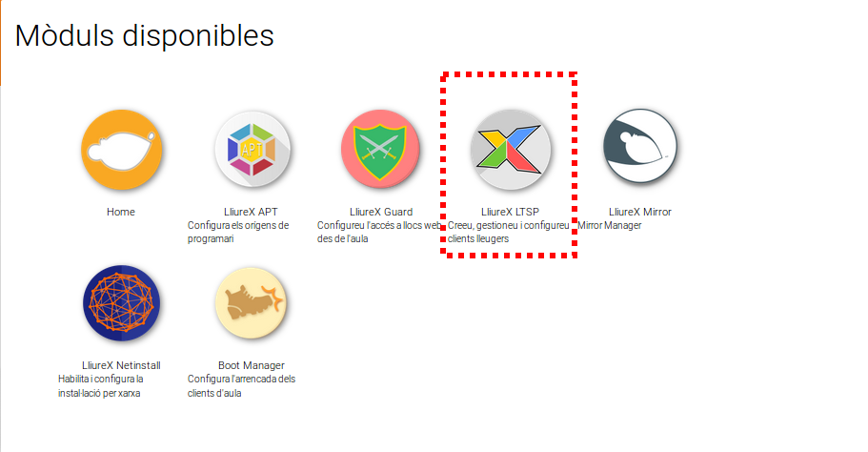The image size is (868, 452).
Task: Select "Creeu, gestioneu i configureu clients lleugers" text
Action: [508, 232]
